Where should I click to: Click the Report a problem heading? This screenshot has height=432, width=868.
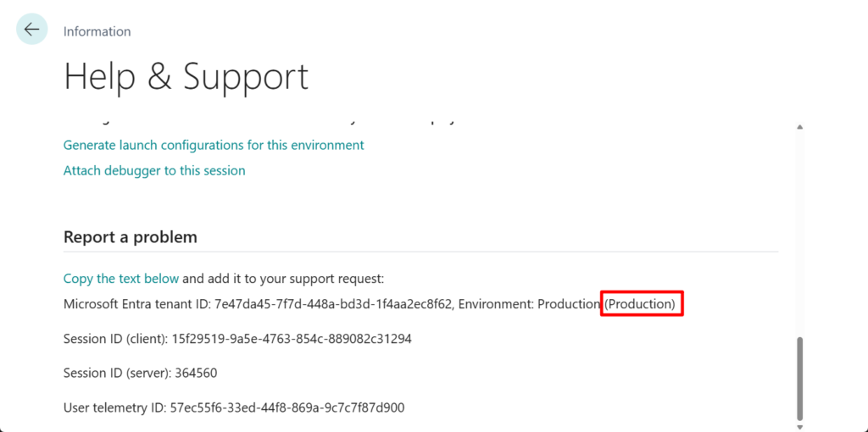pyautogui.click(x=130, y=237)
